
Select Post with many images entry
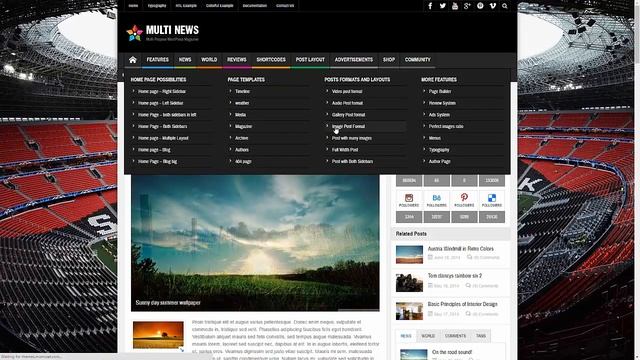[x=351, y=138]
